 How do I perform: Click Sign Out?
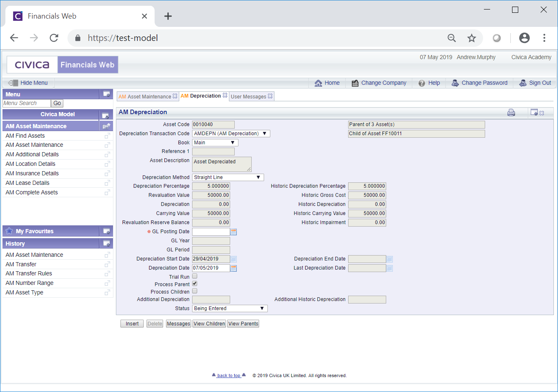535,83
